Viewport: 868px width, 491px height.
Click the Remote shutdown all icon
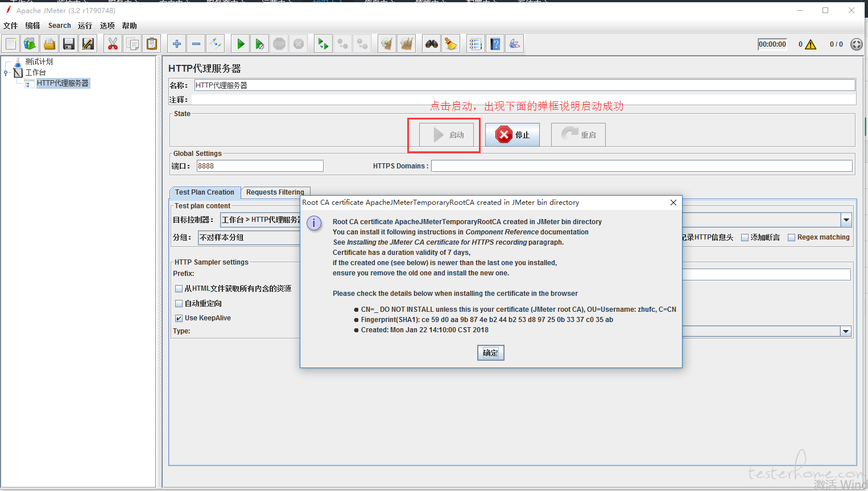(362, 44)
